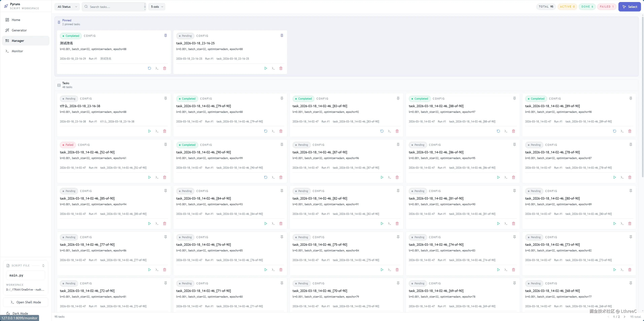The height and width of the screenshot is (321, 644).
Task: Open terminal icon on 测试改名 card
Action: point(157,68)
